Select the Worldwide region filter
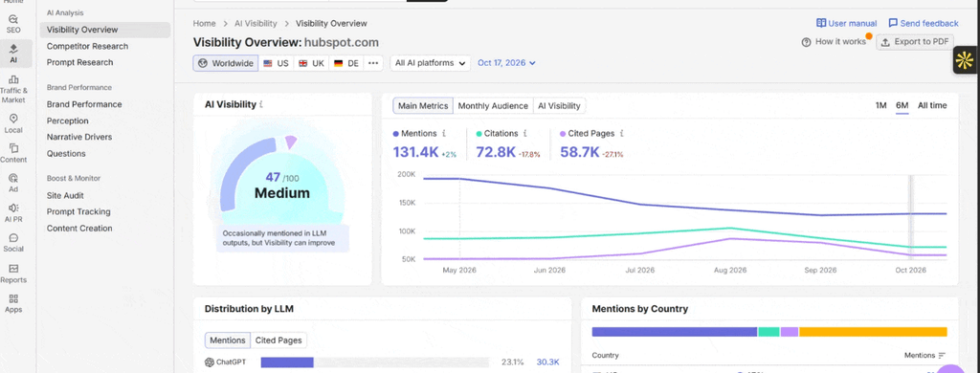The width and height of the screenshot is (980, 373). point(226,63)
